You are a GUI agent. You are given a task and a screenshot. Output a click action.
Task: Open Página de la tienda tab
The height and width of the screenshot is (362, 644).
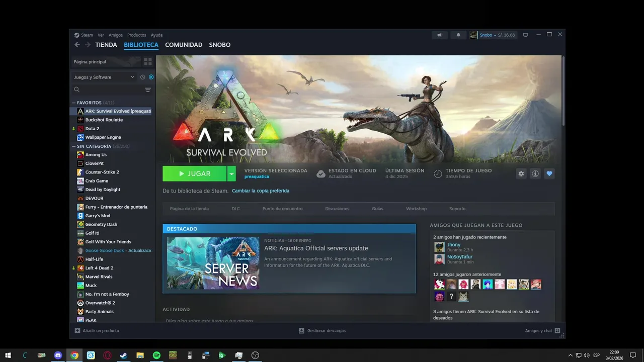189,209
